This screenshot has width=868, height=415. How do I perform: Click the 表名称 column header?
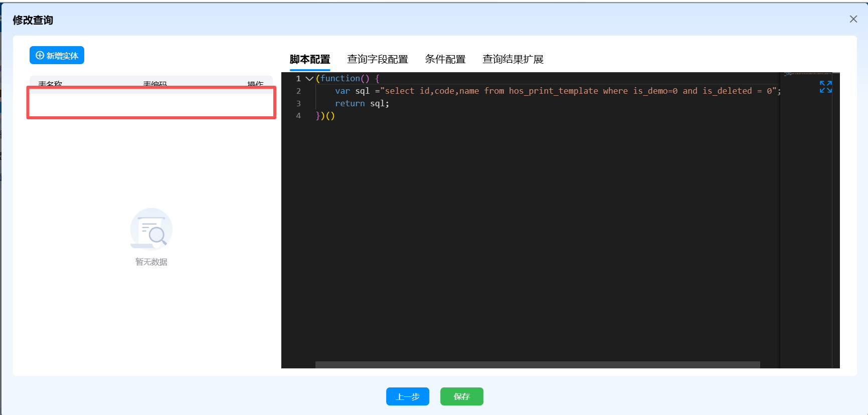(50, 83)
